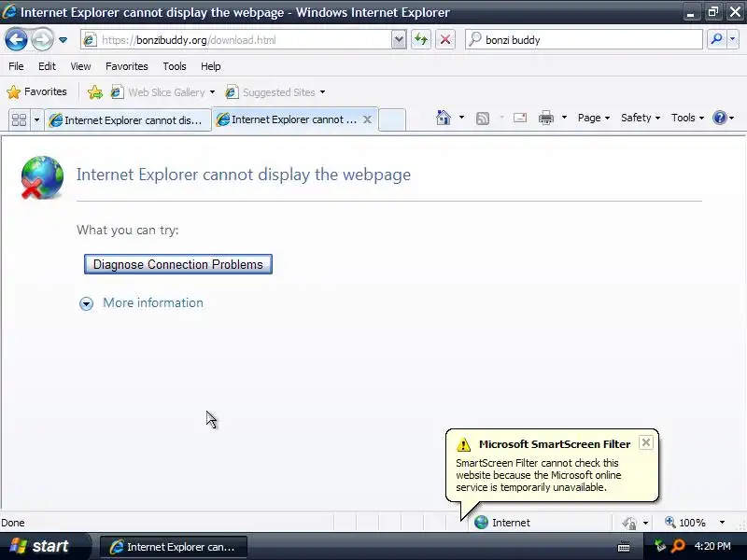Open the Windows start button
The image size is (747, 560).
[x=43, y=546]
